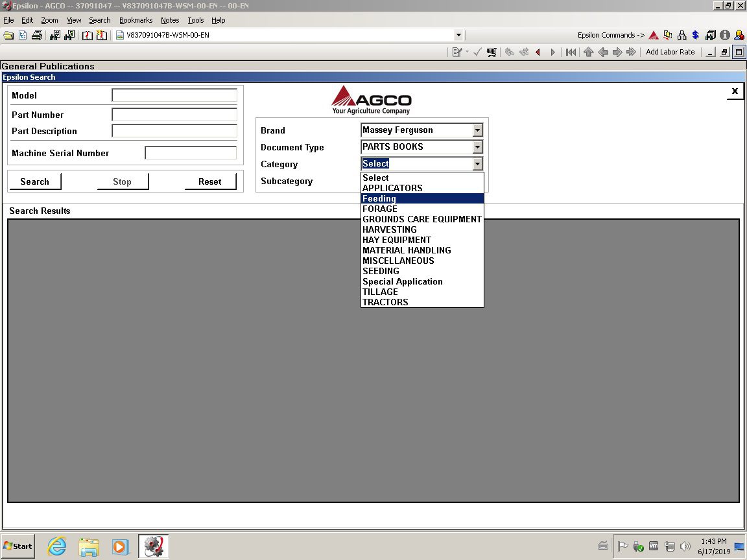Click the Reset button
This screenshot has height=560, width=747.
pos(210,181)
